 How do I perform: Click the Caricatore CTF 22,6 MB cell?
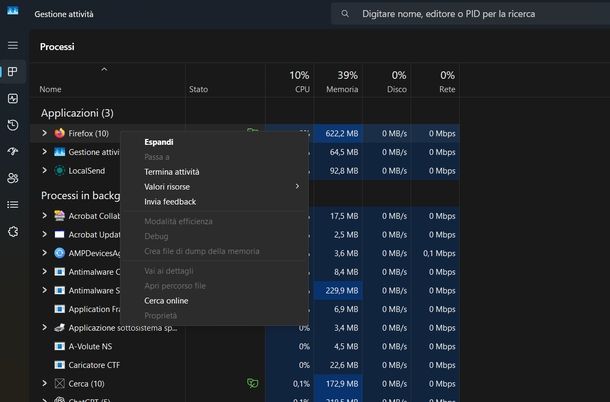(x=339, y=365)
